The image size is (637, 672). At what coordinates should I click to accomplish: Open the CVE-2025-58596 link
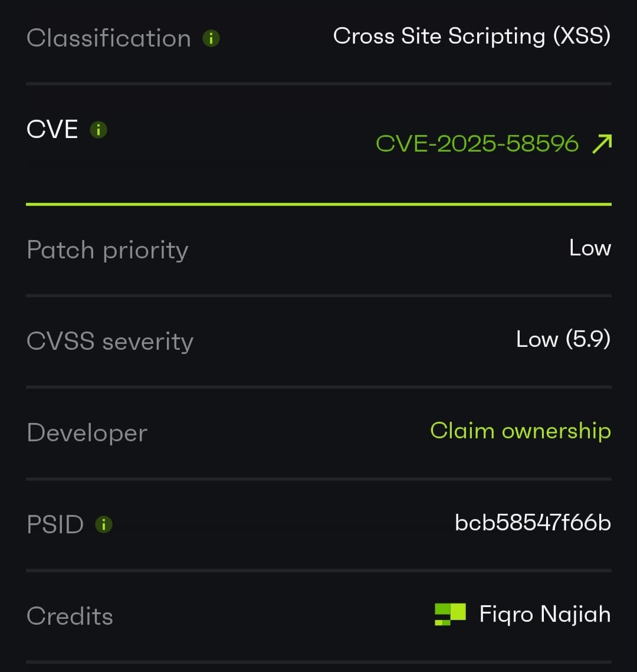click(477, 143)
